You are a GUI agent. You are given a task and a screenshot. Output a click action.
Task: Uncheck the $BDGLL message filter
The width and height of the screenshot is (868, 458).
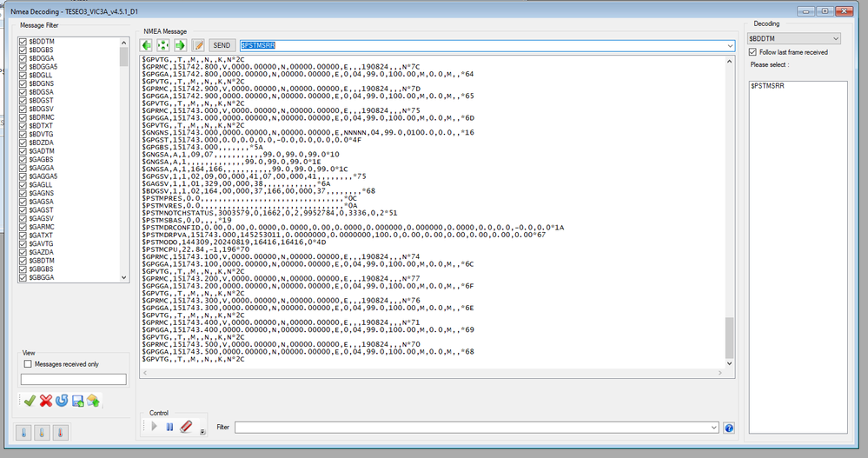click(x=23, y=76)
